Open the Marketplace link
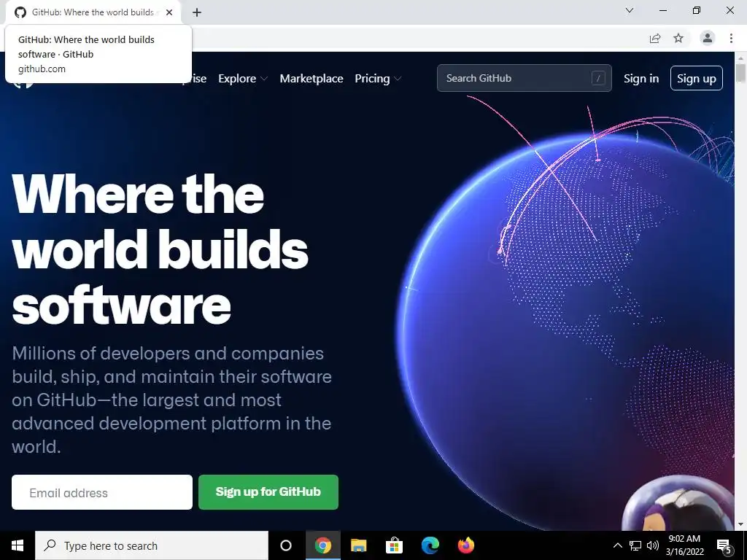This screenshot has height=560, width=747. click(x=311, y=79)
